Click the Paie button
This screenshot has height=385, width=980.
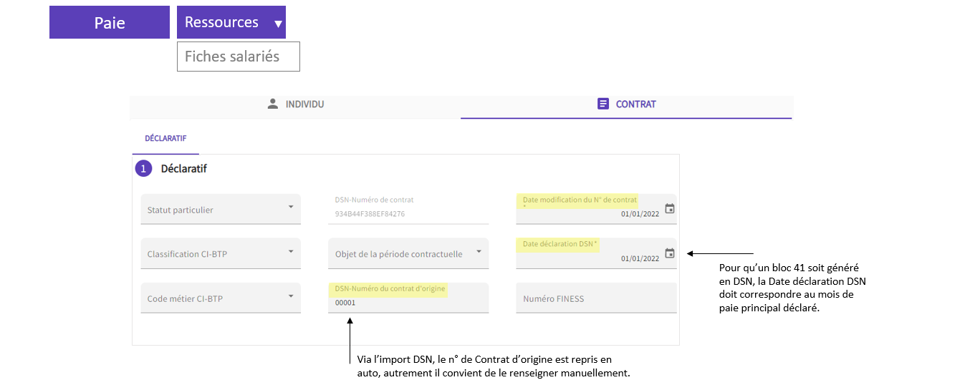[110, 22]
